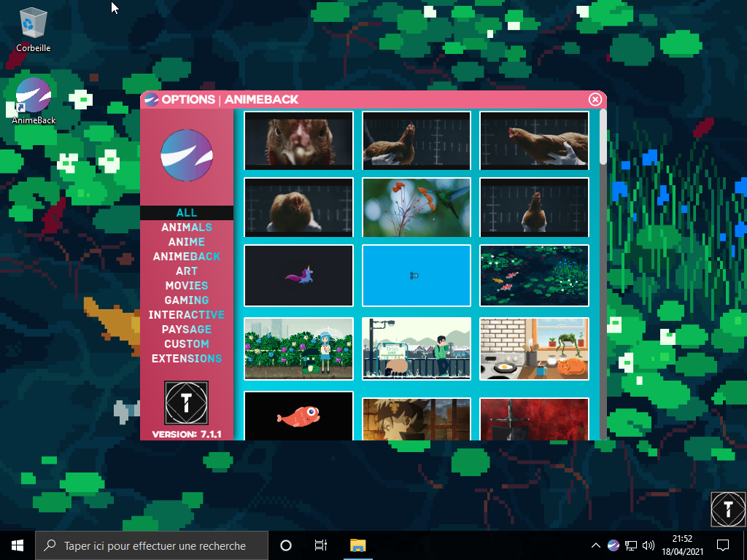Choose the chicken held by gloved hands wallpaper
The image size is (747, 560).
tap(417, 141)
